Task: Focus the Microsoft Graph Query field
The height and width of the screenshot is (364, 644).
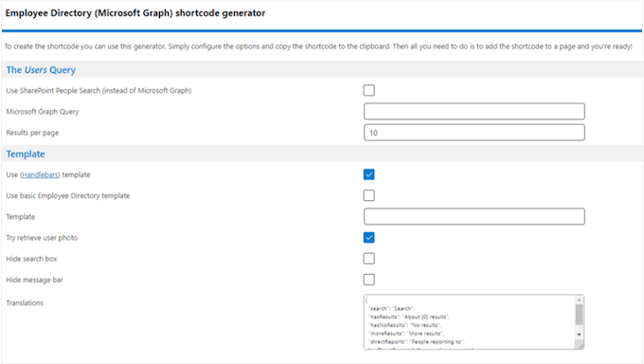Action: click(x=474, y=112)
